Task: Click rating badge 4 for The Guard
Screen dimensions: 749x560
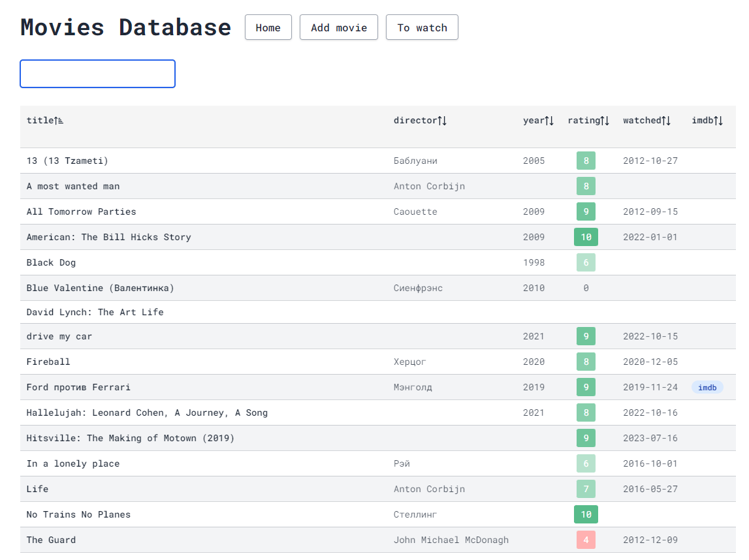Action: click(586, 540)
